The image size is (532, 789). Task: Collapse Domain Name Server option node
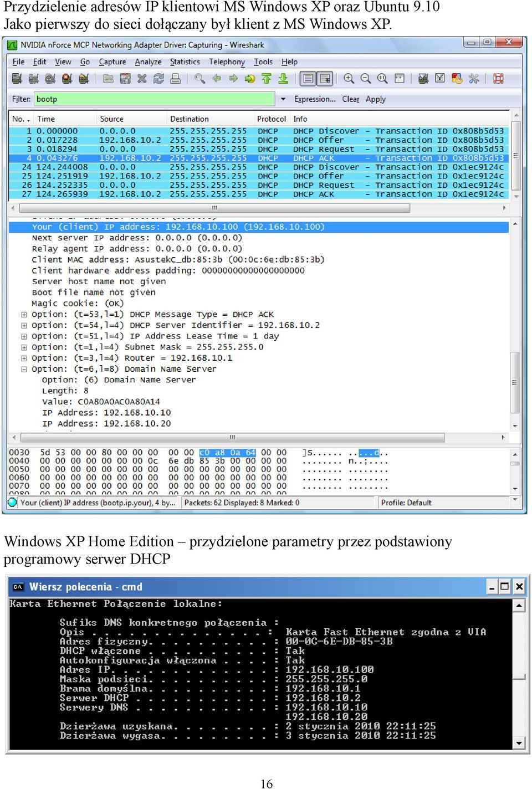pos(24,369)
